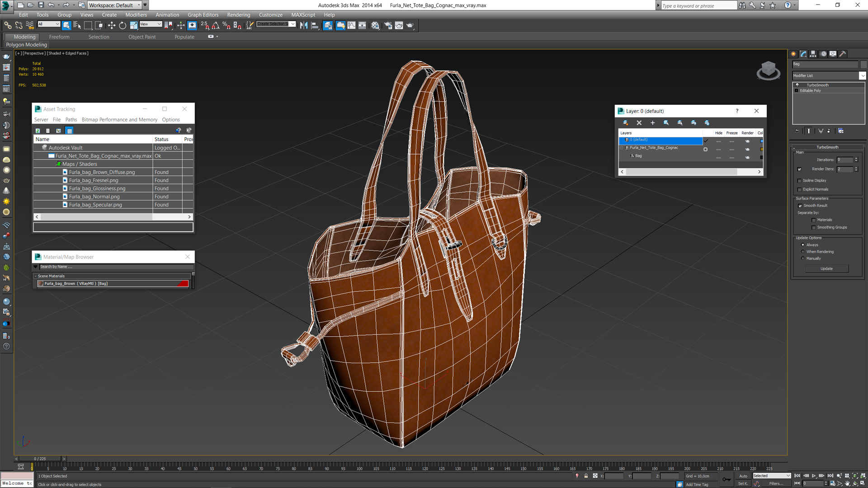
Task: Open the Modify command panel tab
Action: pyautogui.click(x=803, y=54)
